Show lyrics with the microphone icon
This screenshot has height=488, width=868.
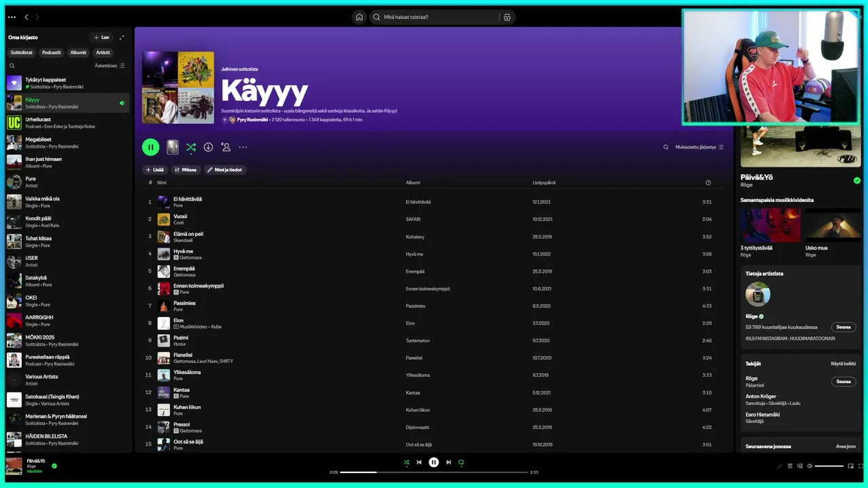[x=780, y=466]
